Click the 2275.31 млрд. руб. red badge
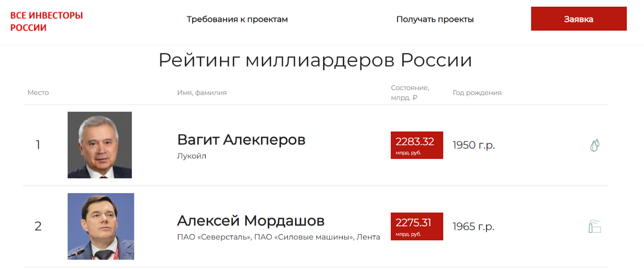The height and width of the screenshot is (269, 644). [417, 226]
